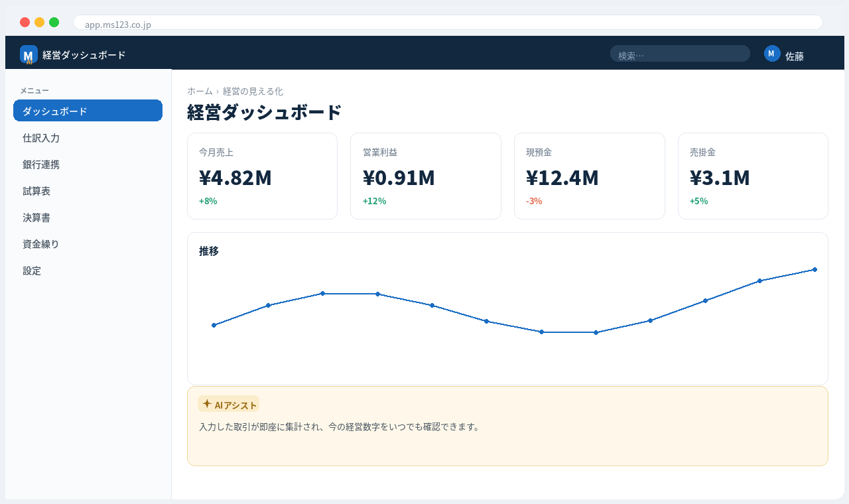Click the green maximize window button
The width and height of the screenshot is (849, 504).
54,22
